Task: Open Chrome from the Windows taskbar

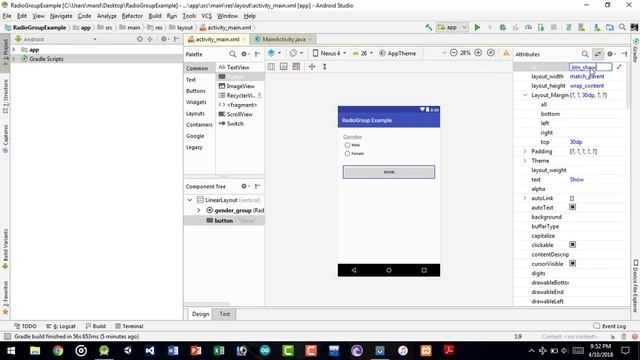Action: (58, 350)
